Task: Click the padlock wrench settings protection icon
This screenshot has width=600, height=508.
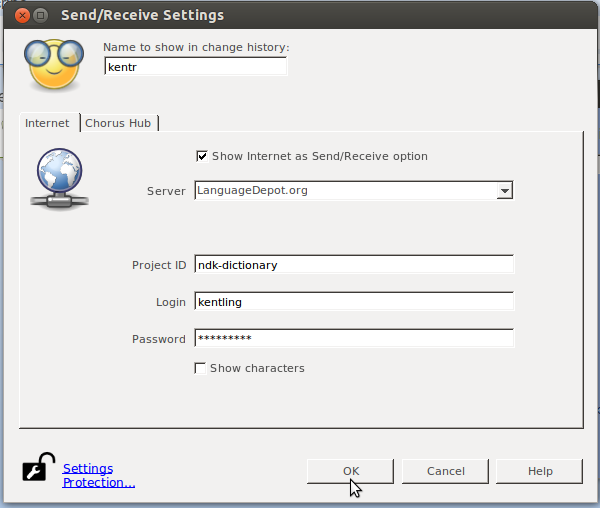Action: click(39, 467)
